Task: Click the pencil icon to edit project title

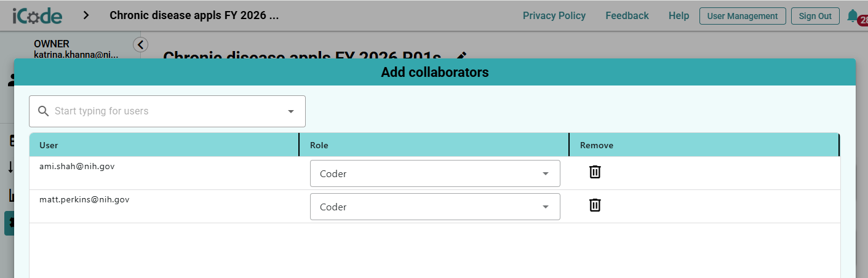Action: (461, 56)
